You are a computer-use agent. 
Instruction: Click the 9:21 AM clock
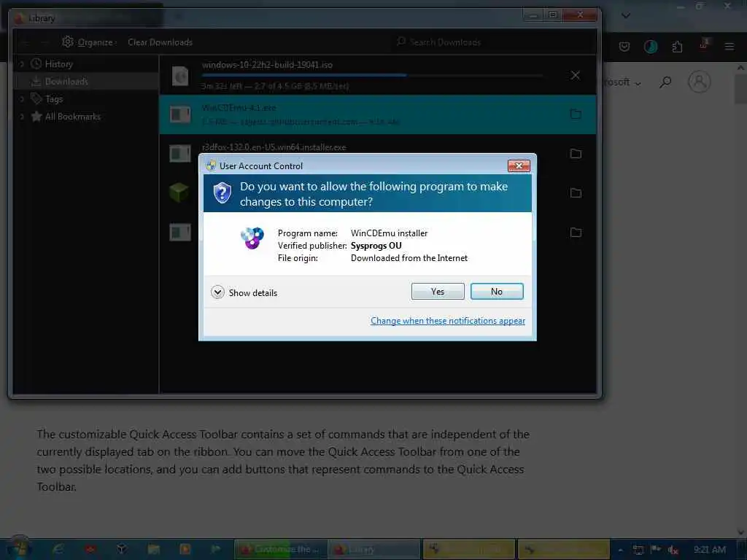point(709,550)
